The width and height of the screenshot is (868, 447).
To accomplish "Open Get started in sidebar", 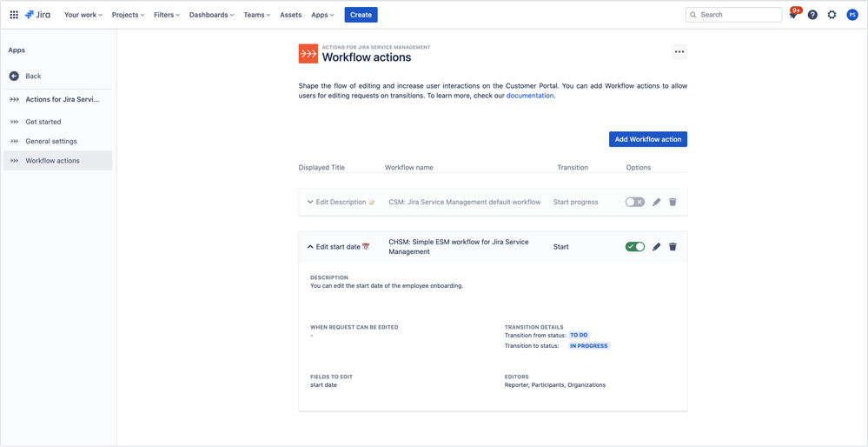I will (x=57, y=122).
